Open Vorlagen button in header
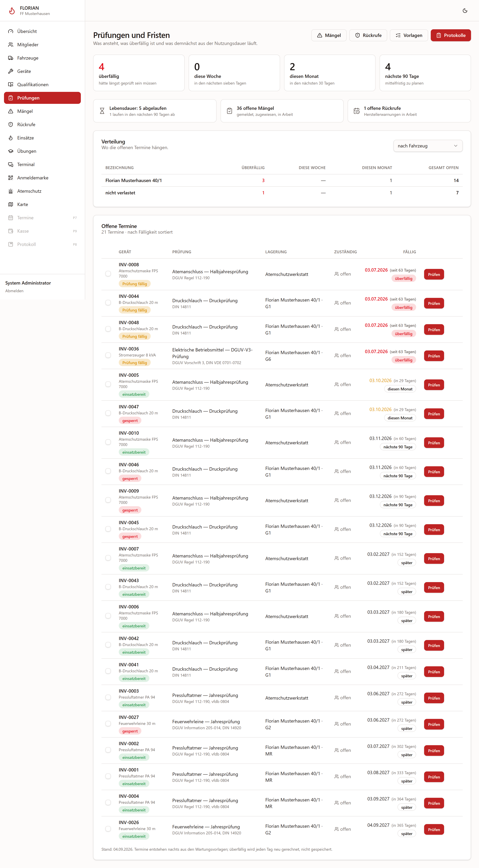This screenshot has height=868, width=479. tap(409, 35)
